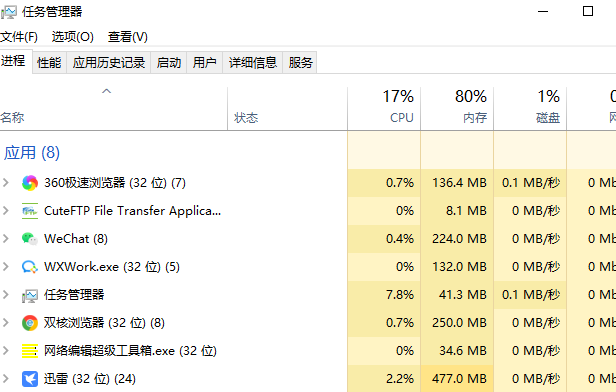Expand the WeChat (8) process group
Image resolution: width=616 pixels, height=392 pixels.
click(x=6, y=238)
